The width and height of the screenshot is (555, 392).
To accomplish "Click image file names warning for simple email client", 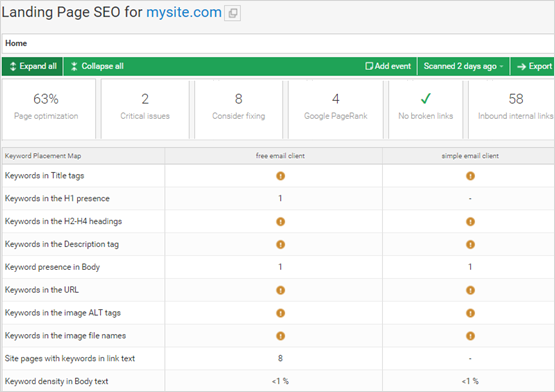I will pos(470,336).
